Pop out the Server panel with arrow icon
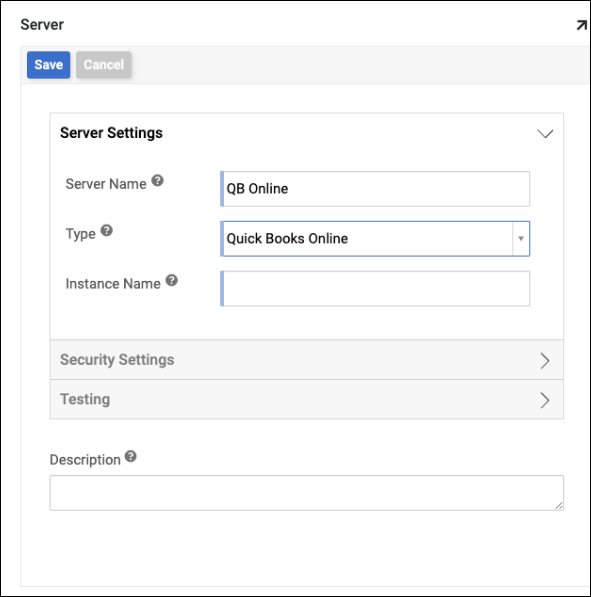 pos(581,26)
